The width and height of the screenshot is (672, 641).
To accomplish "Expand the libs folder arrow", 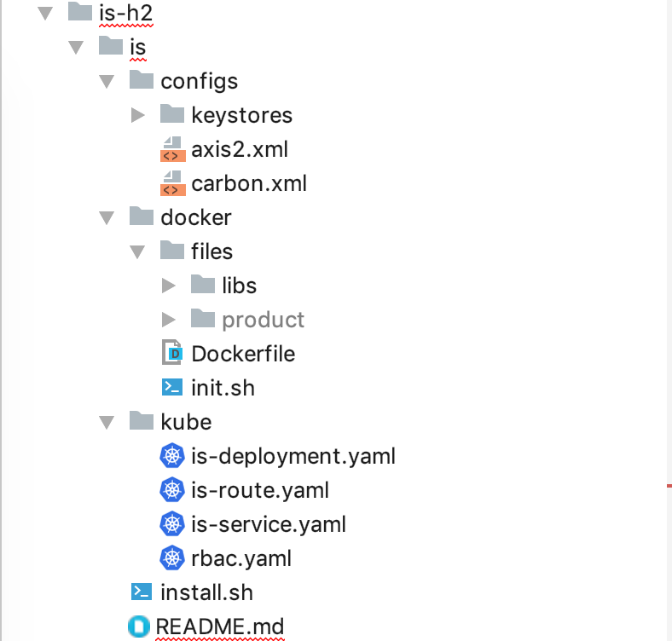I will pyautogui.click(x=169, y=286).
